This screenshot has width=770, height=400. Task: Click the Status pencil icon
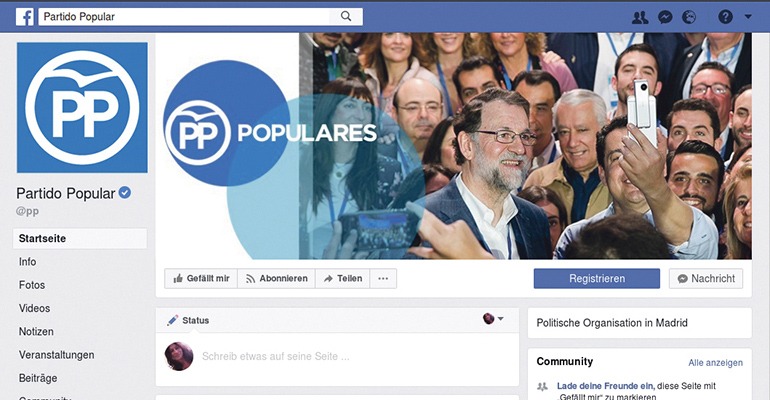172,320
